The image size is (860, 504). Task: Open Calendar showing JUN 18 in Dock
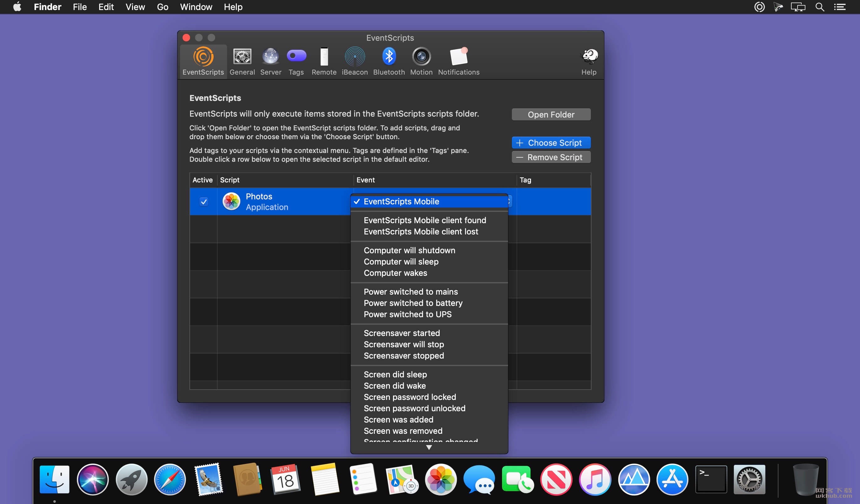coord(285,479)
